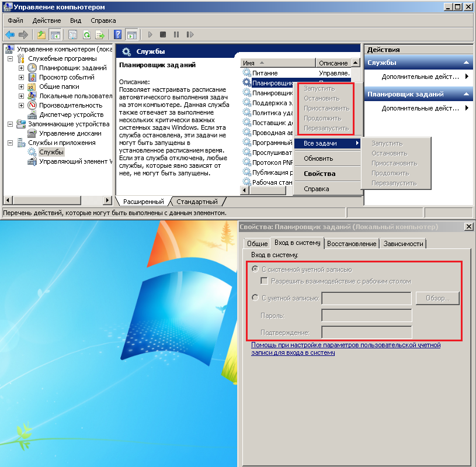Viewport: 476px width, 467px height.
Task: Collapse Службы и приложения tree node
Action: (10, 143)
